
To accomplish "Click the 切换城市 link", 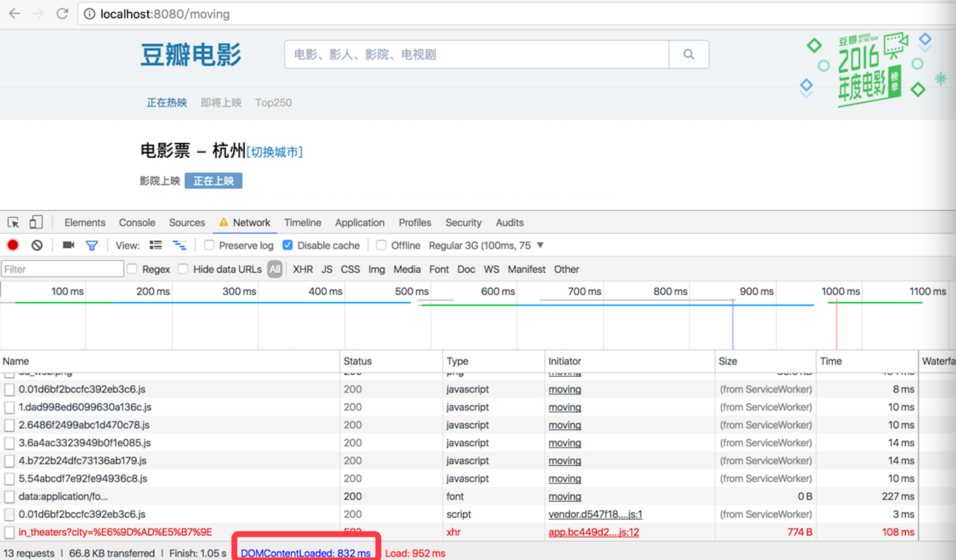I will coord(274,152).
